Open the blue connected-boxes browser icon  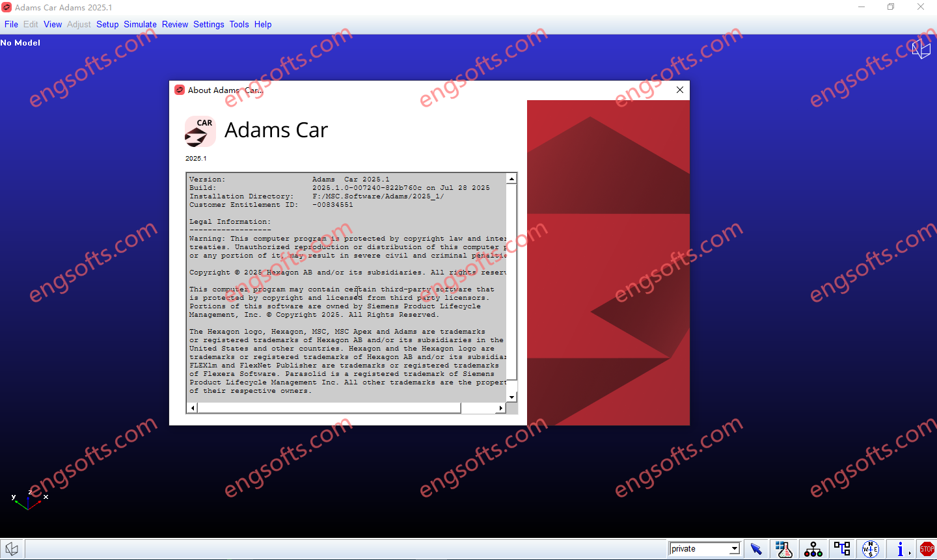tap(842, 549)
